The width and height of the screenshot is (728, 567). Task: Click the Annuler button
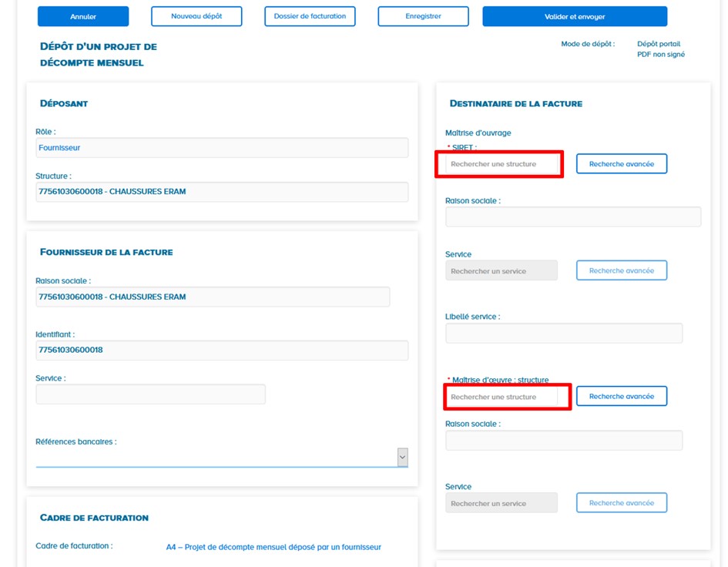coord(82,15)
